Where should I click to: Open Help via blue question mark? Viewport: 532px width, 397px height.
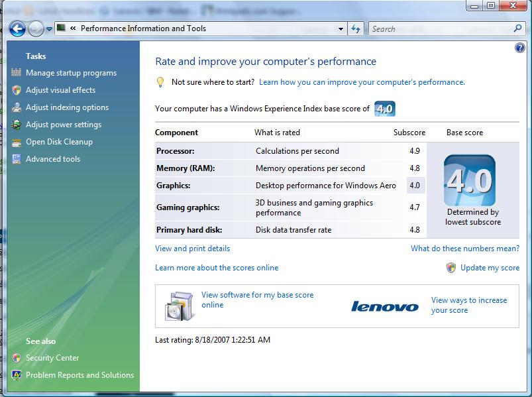(x=520, y=48)
